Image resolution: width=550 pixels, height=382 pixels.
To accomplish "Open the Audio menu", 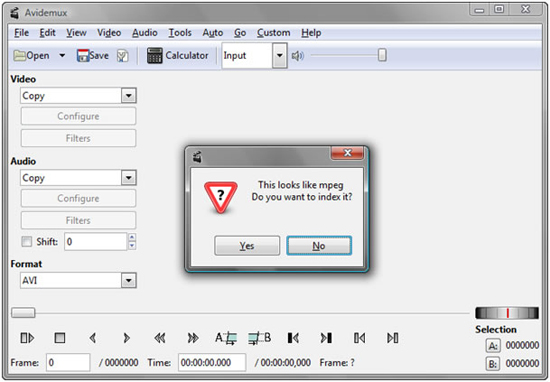I will tap(145, 33).
